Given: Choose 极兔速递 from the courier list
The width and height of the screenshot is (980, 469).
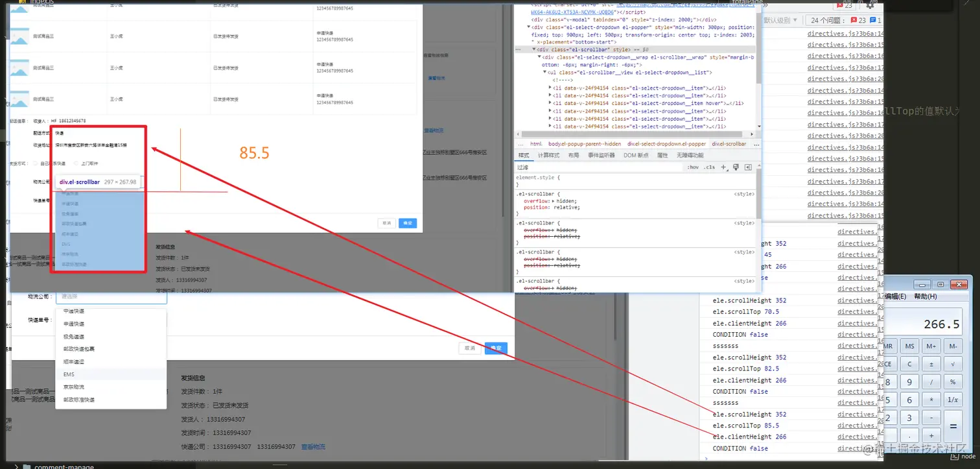Looking at the screenshot, I should coord(111,336).
